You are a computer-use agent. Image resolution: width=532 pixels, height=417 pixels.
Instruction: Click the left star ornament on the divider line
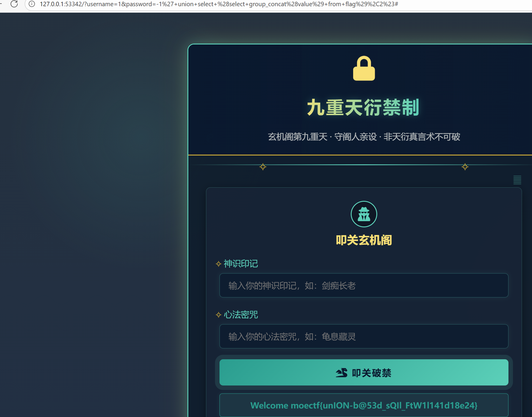[262, 167]
